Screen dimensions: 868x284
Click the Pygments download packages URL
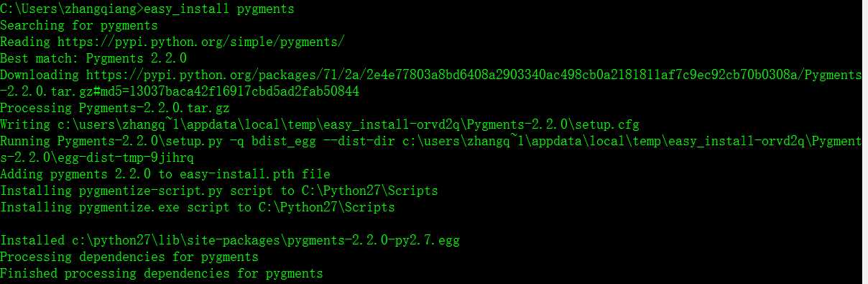pos(474,75)
